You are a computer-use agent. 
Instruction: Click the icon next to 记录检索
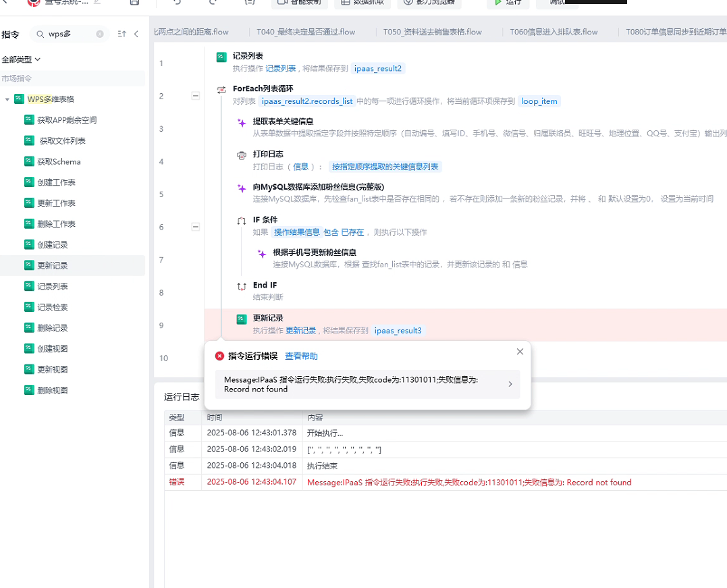tap(29, 306)
